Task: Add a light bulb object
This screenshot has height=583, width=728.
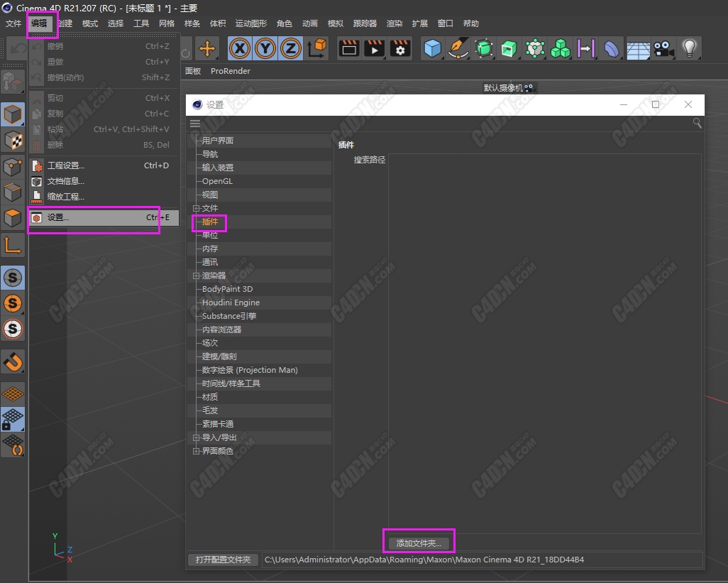Action: tap(690, 48)
